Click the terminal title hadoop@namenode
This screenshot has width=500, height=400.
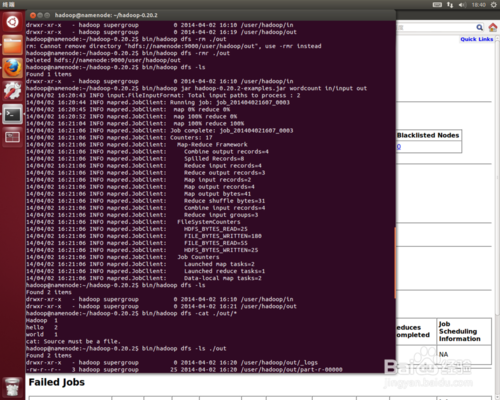106,15
